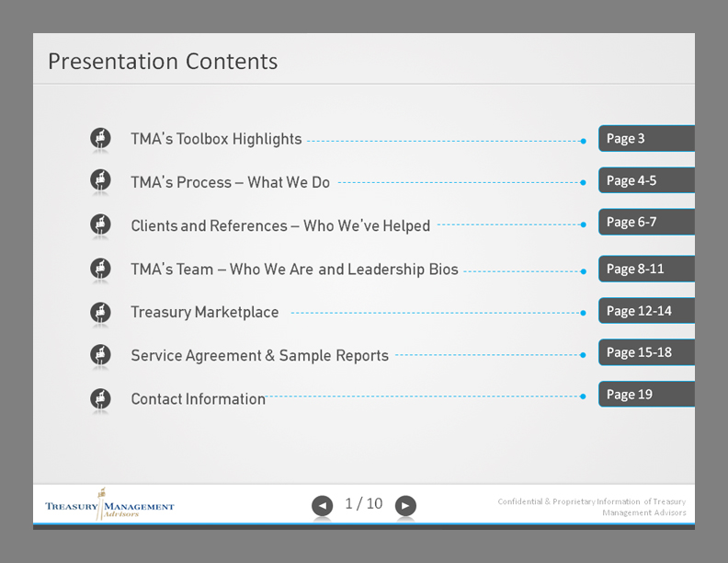Open TMA's Process – What We Do
This screenshot has height=563, width=728.
231,182
